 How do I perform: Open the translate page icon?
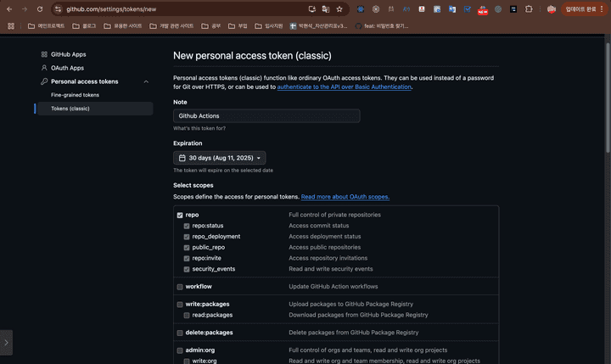tap(325, 9)
